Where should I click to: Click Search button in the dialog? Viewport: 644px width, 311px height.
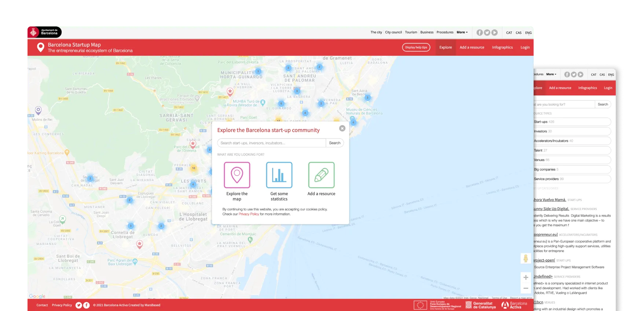334,143
